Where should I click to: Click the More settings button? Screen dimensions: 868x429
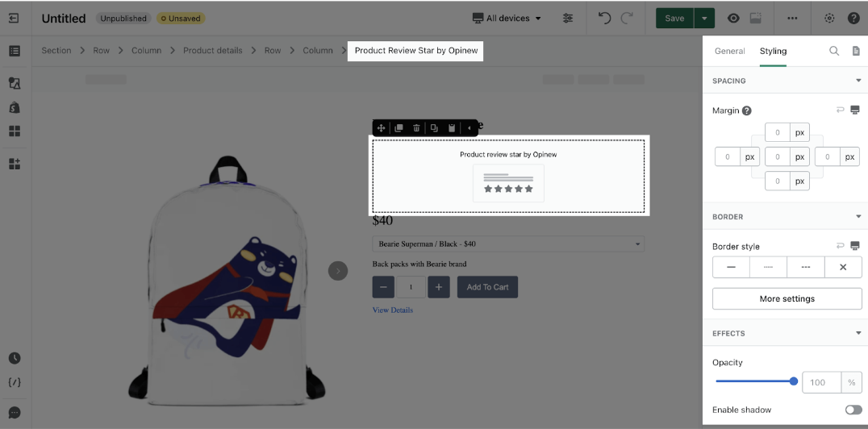[x=787, y=299]
